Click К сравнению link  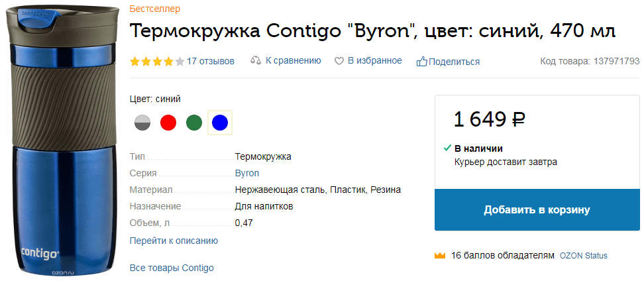tap(293, 61)
